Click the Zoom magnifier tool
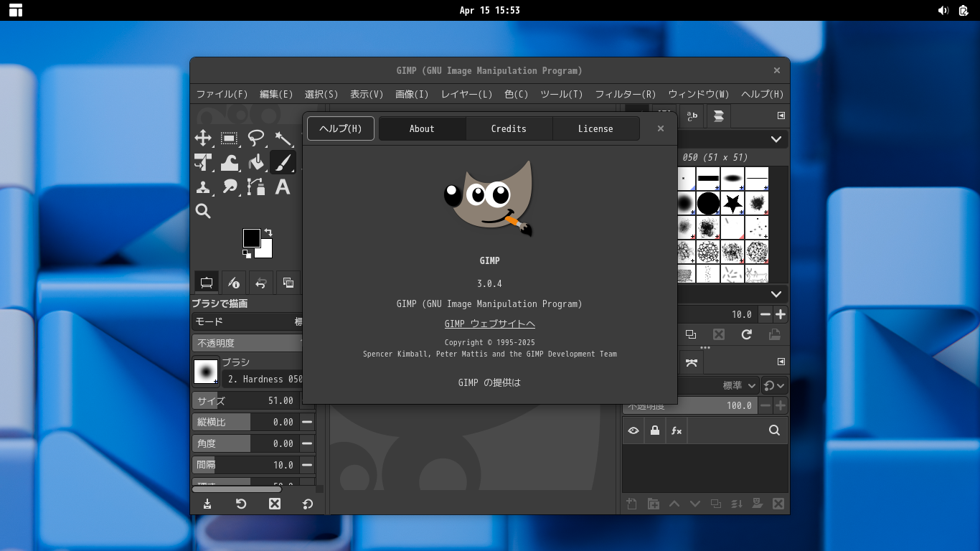 pyautogui.click(x=203, y=211)
